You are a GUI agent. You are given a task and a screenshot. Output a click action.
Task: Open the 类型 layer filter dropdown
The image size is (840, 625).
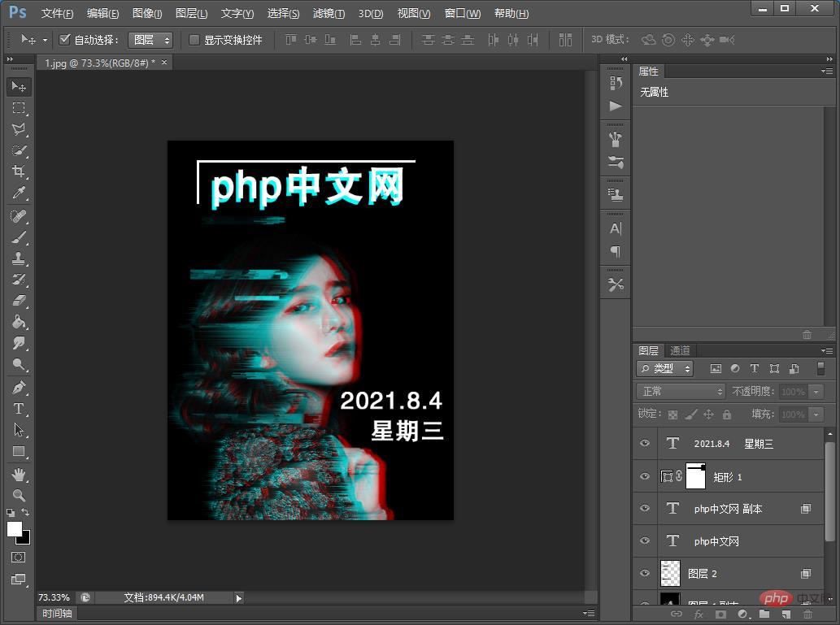[x=665, y=368]
